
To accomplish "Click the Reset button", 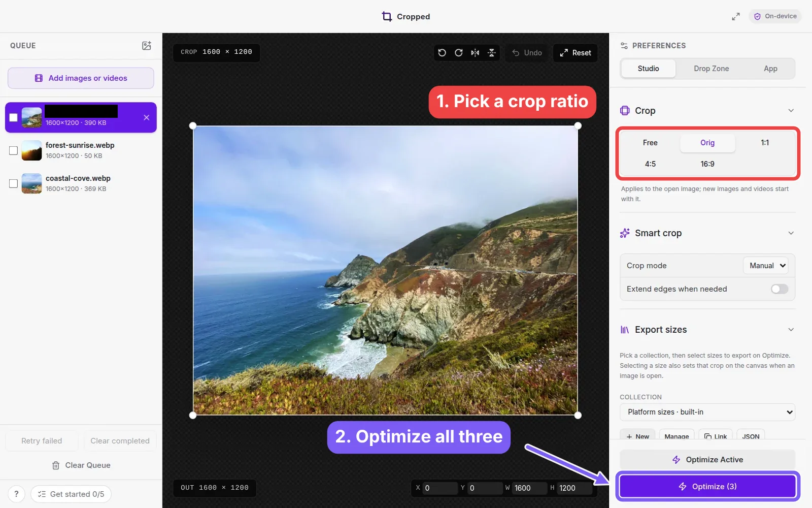I will point(575,53).
